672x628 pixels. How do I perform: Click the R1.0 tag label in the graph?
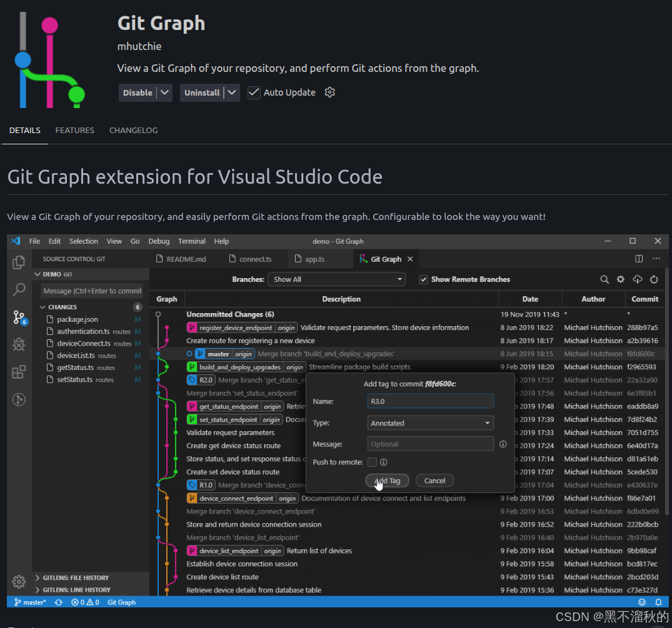pos(201,485)
